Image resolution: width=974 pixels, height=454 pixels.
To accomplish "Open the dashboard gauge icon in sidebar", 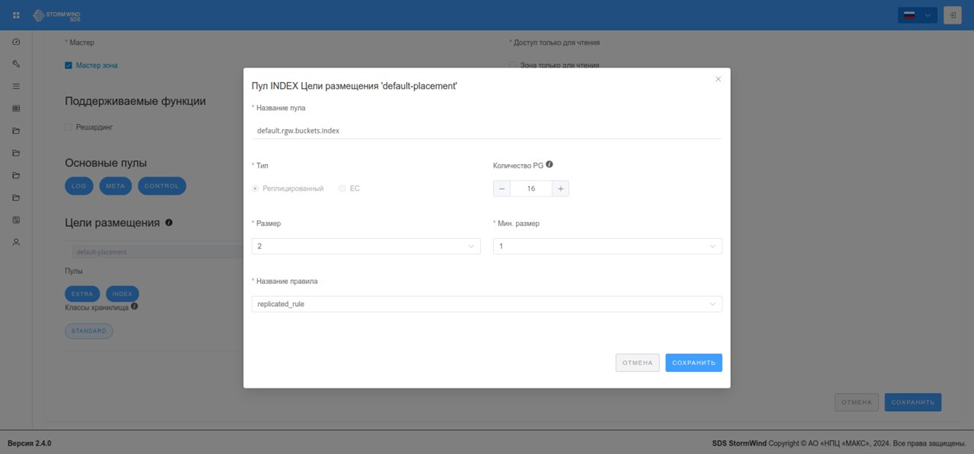I will [16, 42].
